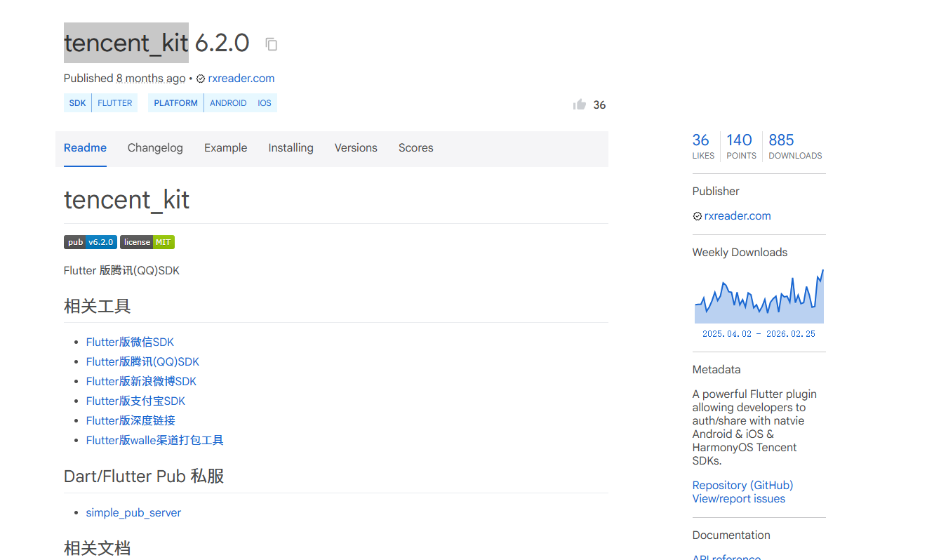Open rxreader.com link under Publisher heading
The width and height of the screenshot is (927, 560).
point(738,216)
